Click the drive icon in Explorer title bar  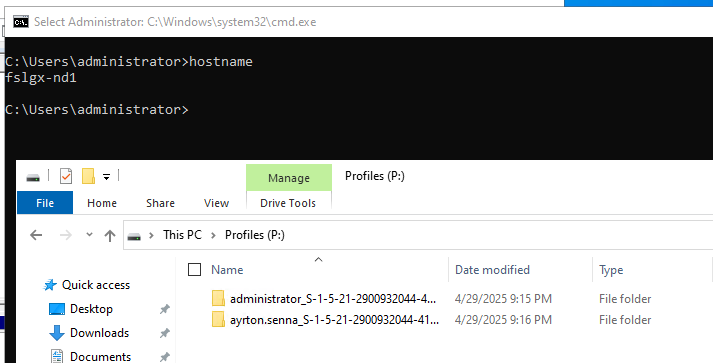[x=33, y=177]
